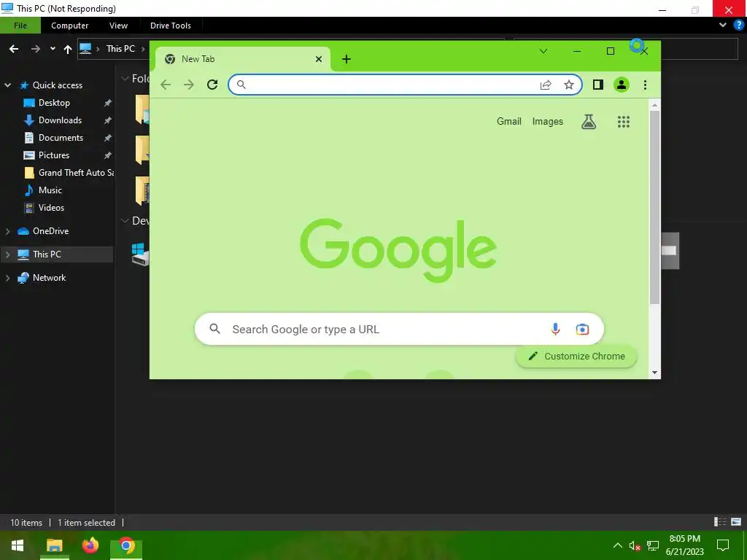Image resolution: width=747 pixels, height=560 pixels.
Task: Close the New Tab tab
Action: pos(319,59)
